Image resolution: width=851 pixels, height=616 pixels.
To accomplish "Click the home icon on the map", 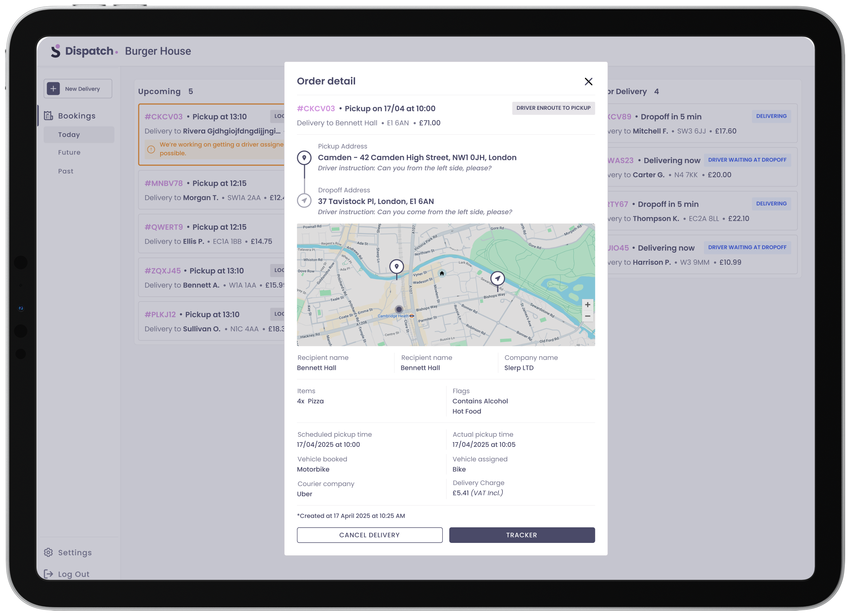I will (x=442, y=273).
